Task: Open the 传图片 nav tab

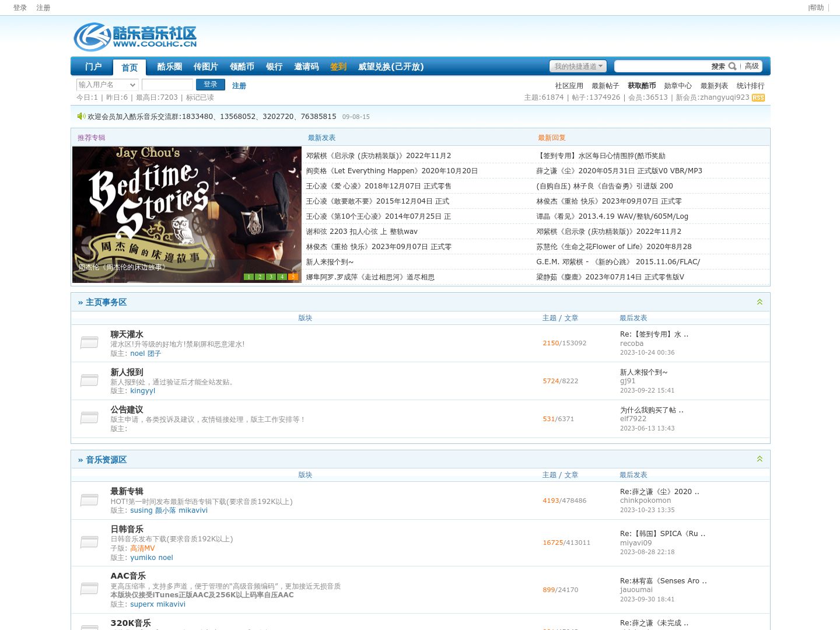Action: [206, 66]
